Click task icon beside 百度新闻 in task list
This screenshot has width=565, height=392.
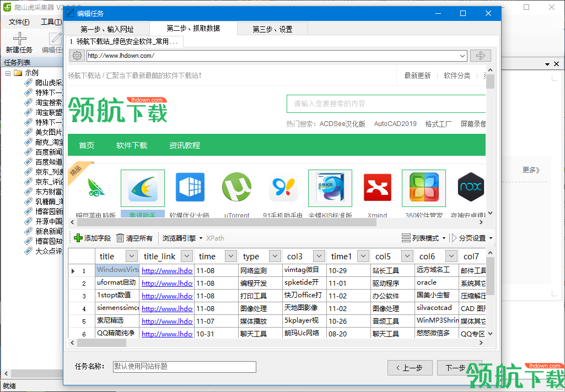29,152
